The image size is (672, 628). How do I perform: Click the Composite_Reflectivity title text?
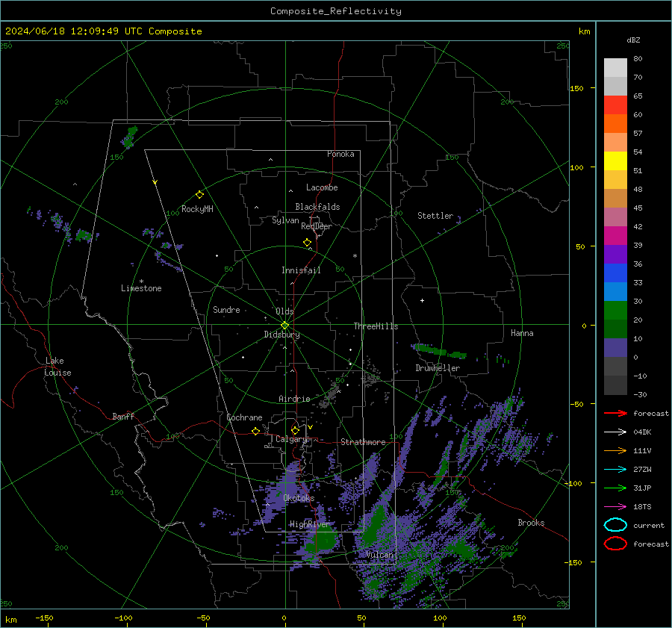[335, 11]
